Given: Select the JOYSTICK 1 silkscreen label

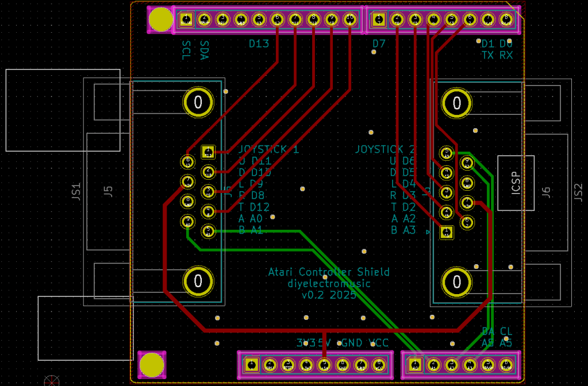Looking at the screenshot, I should (x=268, y=150).
